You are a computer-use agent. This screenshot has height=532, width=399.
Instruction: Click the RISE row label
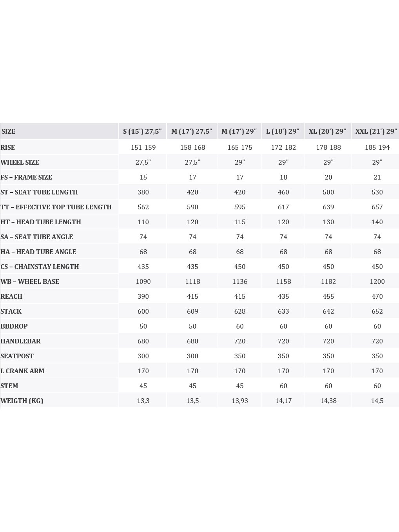(8, 147)
